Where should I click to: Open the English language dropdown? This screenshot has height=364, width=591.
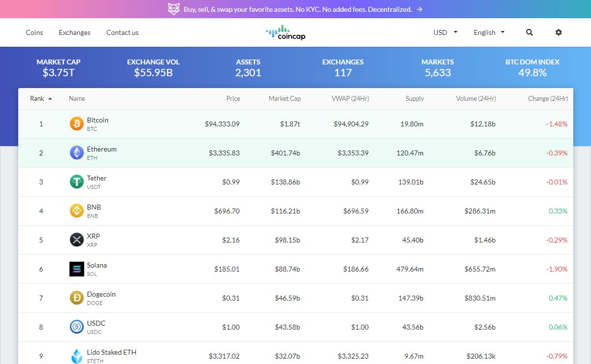pos(489,32)
